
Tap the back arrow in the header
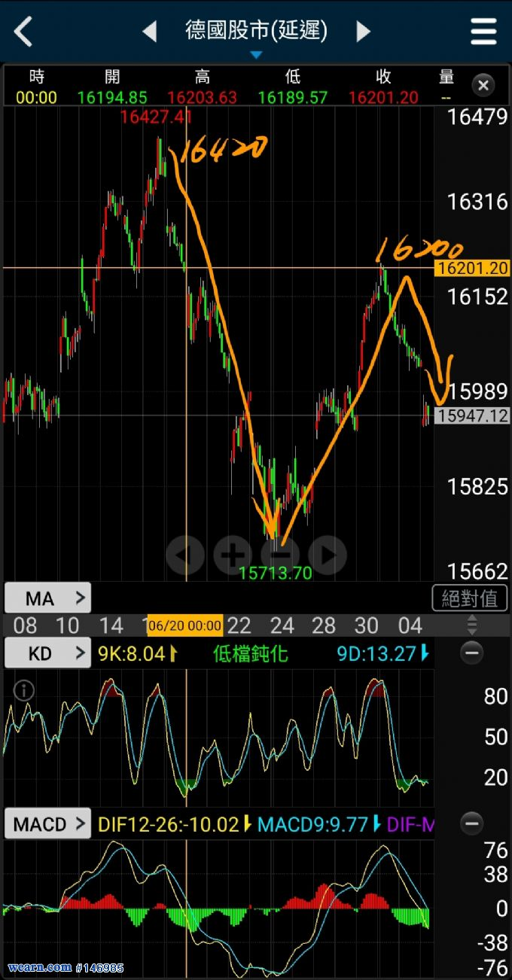click(24, 32)
